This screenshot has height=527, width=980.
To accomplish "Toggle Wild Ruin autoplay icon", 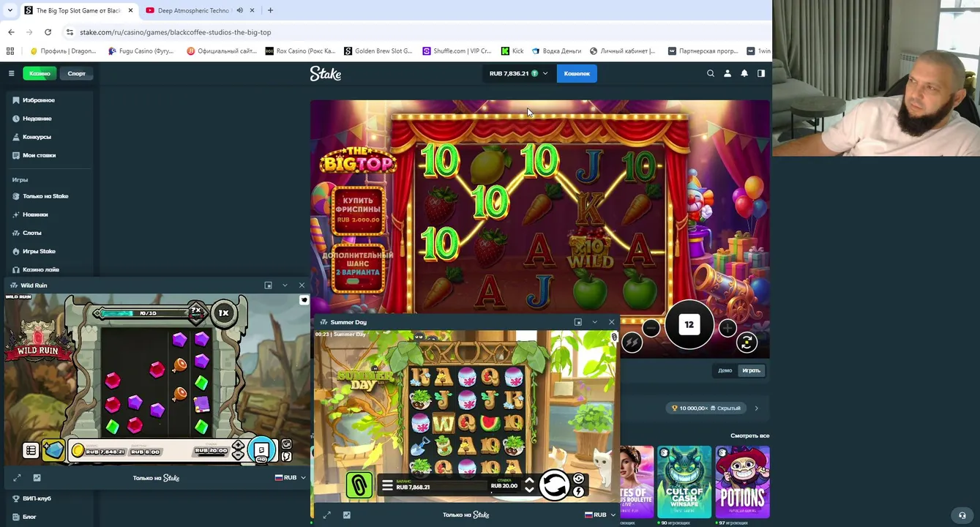I will [286, 444].
